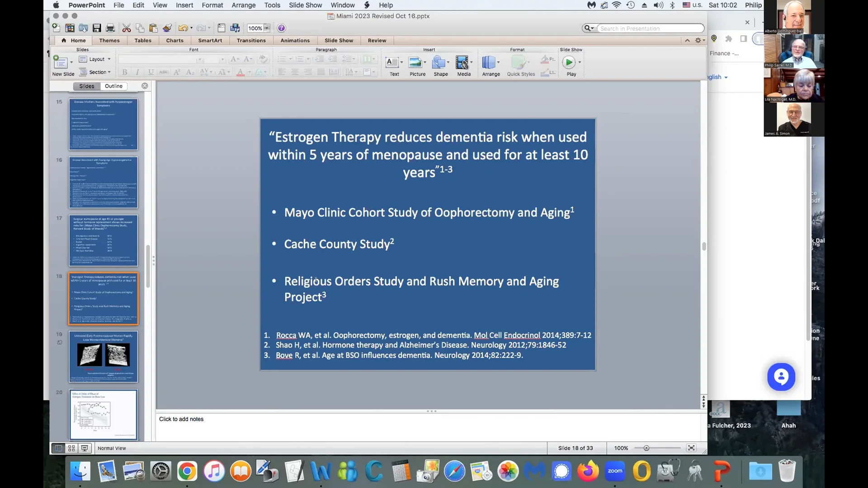
Task: Click the Format Painter brush icon
Action: coord(167,28)
